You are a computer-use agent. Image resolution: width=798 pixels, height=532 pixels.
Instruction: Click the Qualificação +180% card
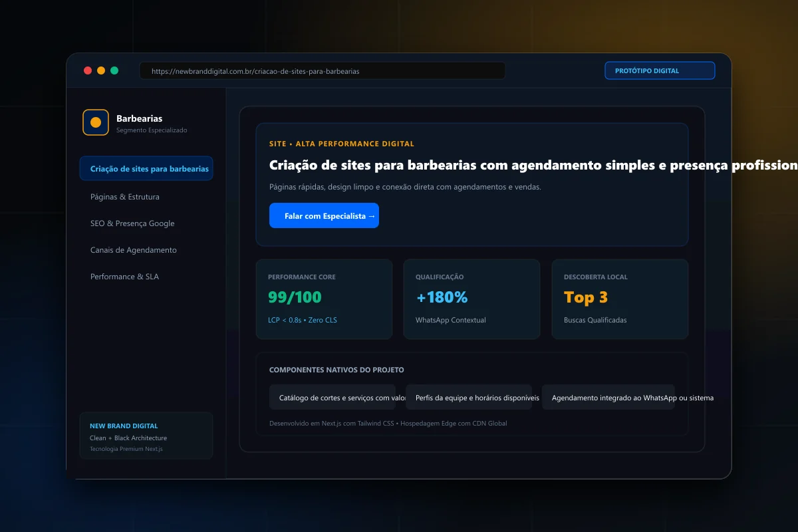point(471,299)
